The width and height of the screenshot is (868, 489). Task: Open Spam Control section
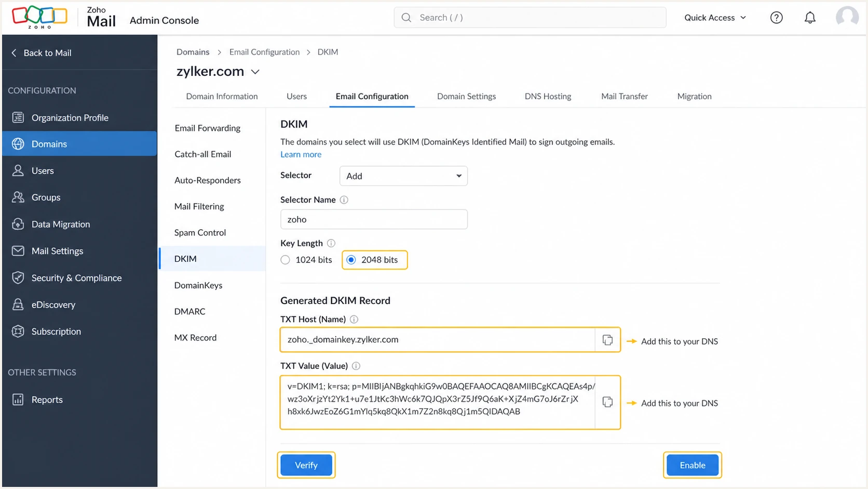pyautogui.click(x=200, y=232)
